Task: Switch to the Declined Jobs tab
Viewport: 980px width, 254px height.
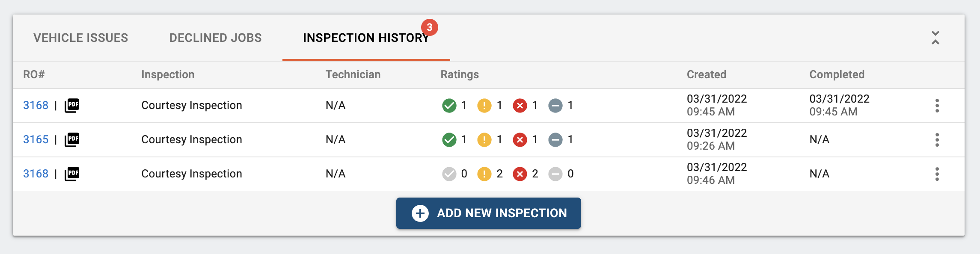Action: pos(215,38)
